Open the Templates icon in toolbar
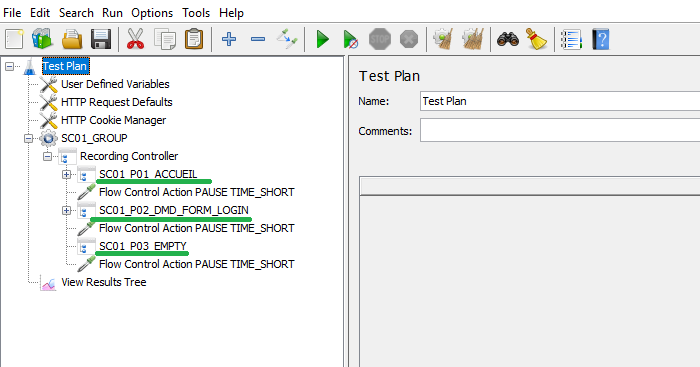The image size is (700, 367). point(42,39)
